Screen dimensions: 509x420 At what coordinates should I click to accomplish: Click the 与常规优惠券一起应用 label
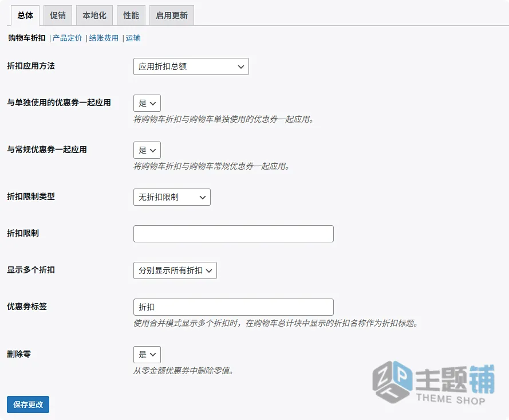click(47, 150)
